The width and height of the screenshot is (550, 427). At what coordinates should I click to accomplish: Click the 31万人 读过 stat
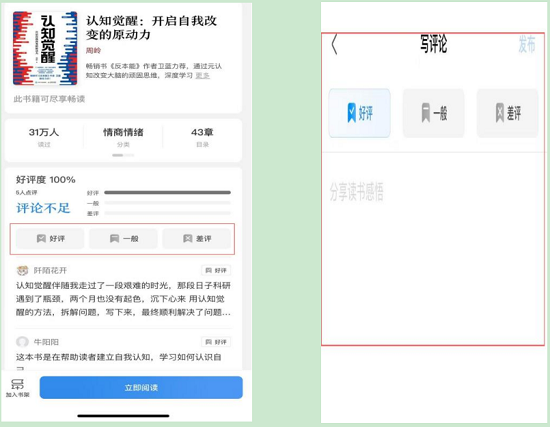click(44, 137)
